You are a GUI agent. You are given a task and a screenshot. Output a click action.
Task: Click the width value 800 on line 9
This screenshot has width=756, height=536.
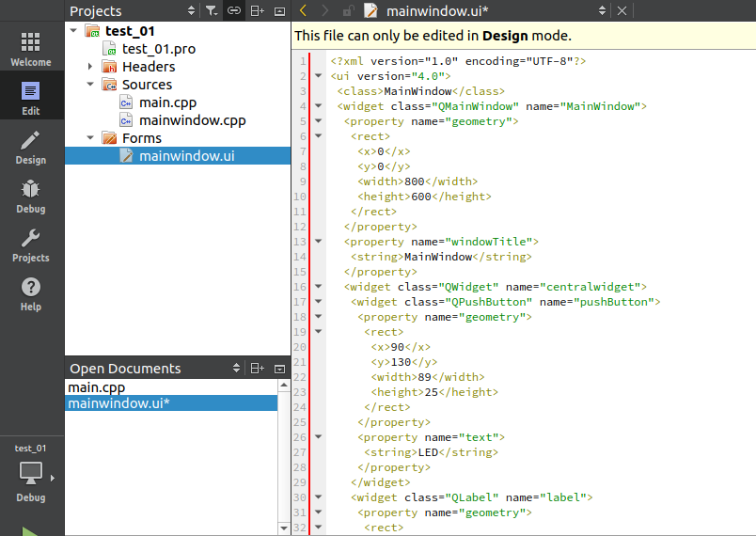pos(414,181)
